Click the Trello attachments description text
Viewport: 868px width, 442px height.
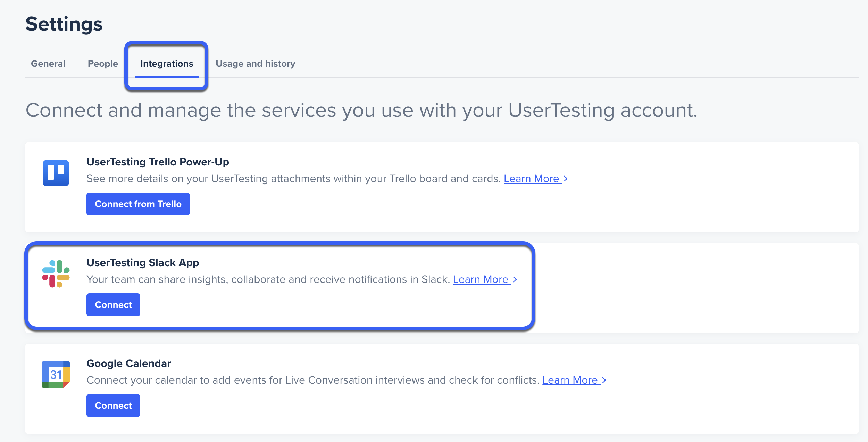[293, 179]
